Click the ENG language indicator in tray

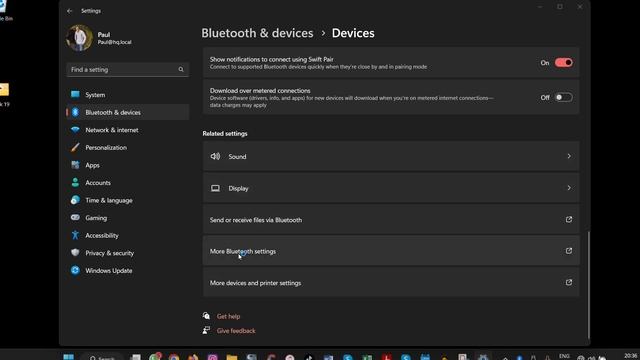coord(564,357)
